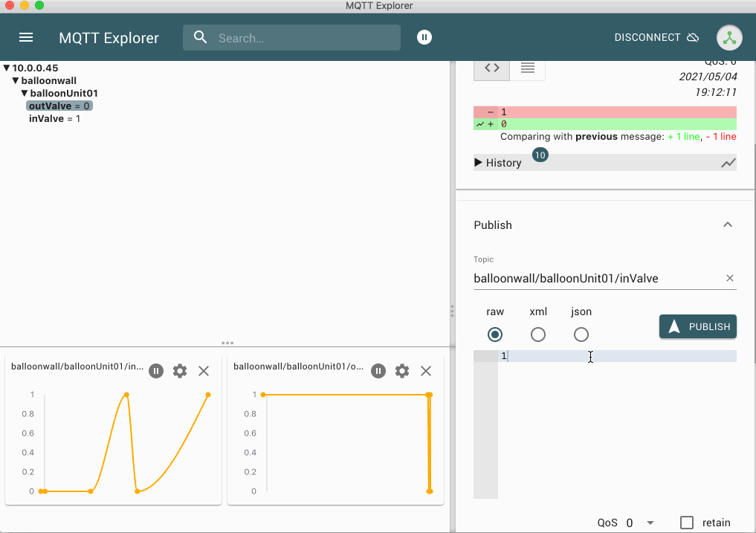Click the MQTT Explorer app title
This screenshot has width=756, height=533.
(x=109, y=38)
